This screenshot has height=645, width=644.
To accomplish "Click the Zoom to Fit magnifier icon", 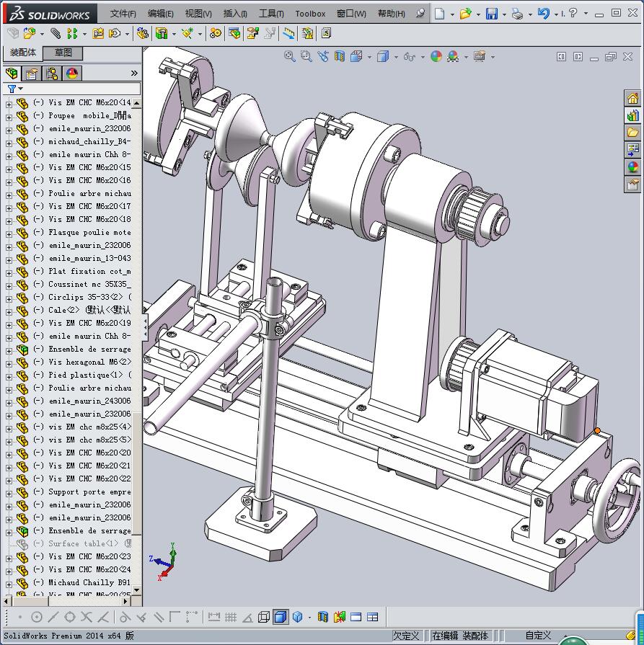I will tap(290, 57).
